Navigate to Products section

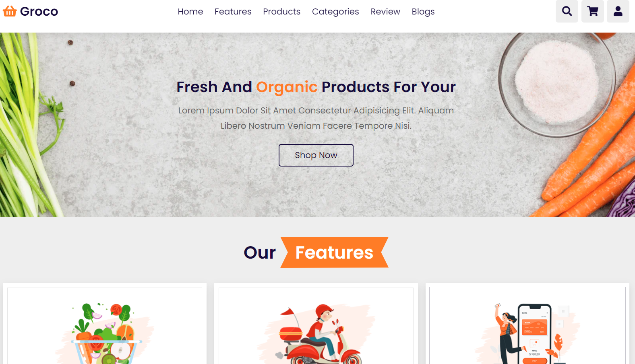click(281, 12)
